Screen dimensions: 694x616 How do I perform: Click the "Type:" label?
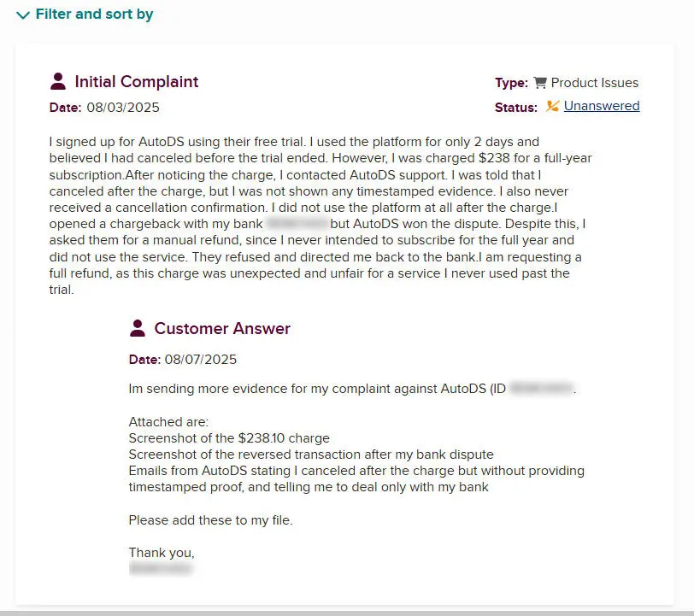coord(511,83)
